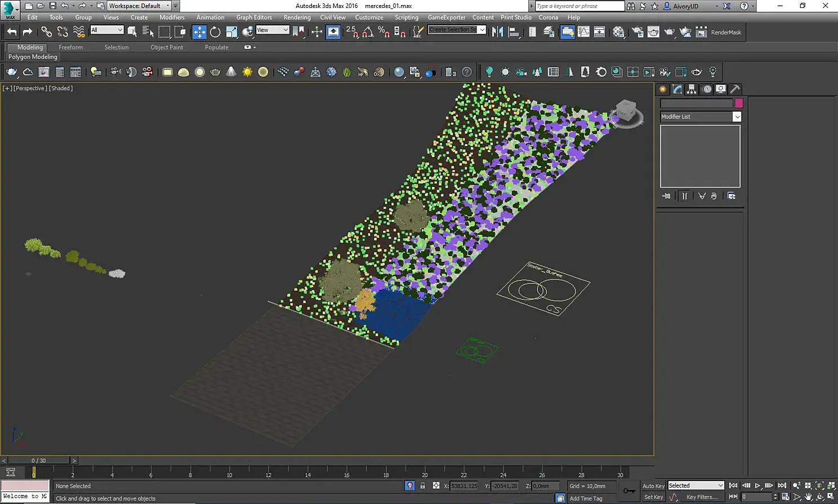
Task: Expand the Modifier List dropdown
Action: 737,117
